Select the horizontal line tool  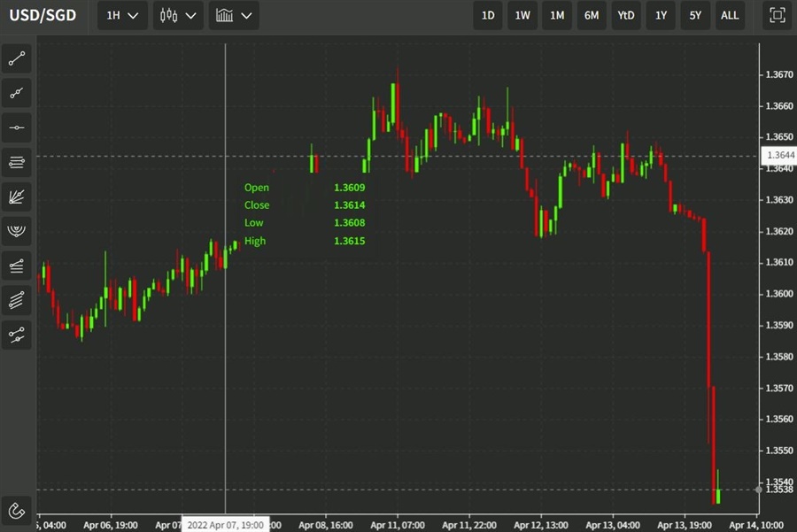click(x=17, y=127)
